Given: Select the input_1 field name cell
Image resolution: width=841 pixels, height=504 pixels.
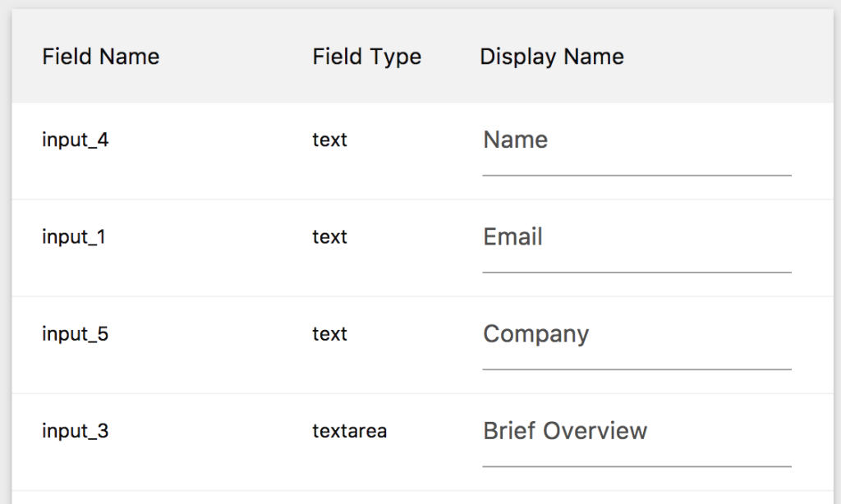Looking at the screenshot, I should pyautogui.click(x=74, y=237).
